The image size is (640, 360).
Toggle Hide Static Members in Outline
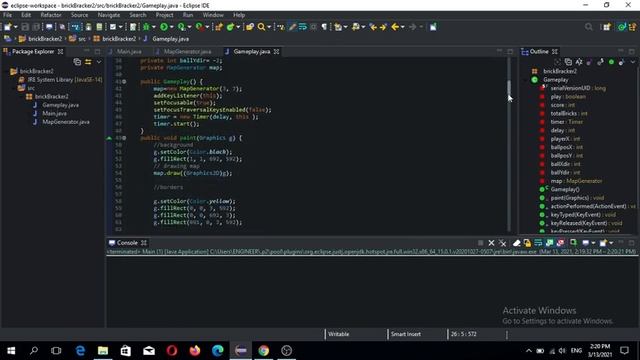click(600, 62)
